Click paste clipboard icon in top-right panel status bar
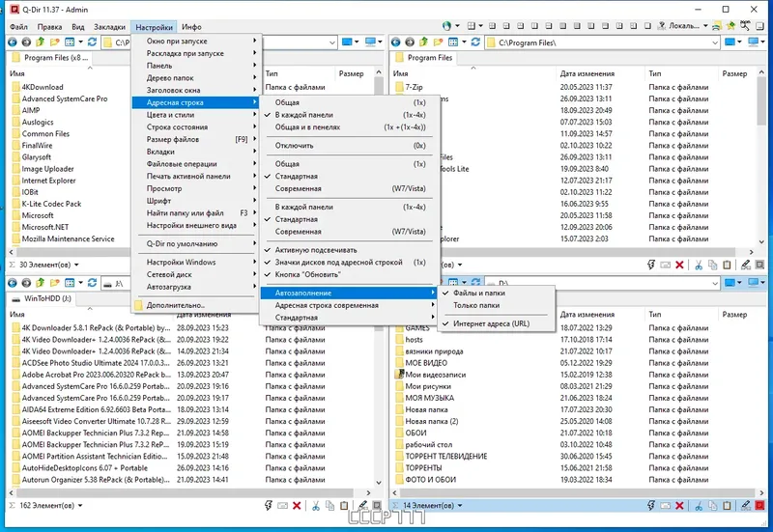Screen dimensions: 773x532 (x=727, y=265)
